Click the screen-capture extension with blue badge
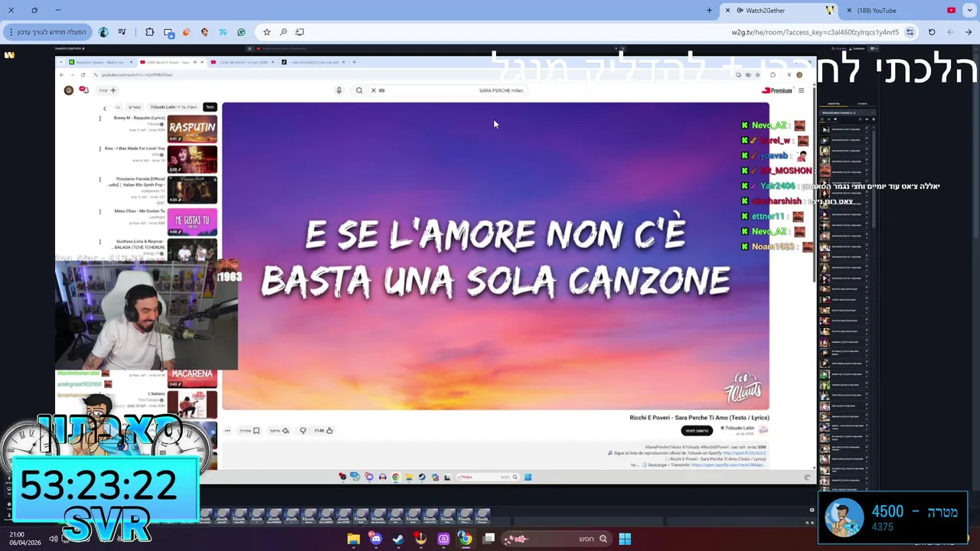Image resolution: width=980 pixels, height=551 pixels. pyautogui.click(x=168, y=33)
